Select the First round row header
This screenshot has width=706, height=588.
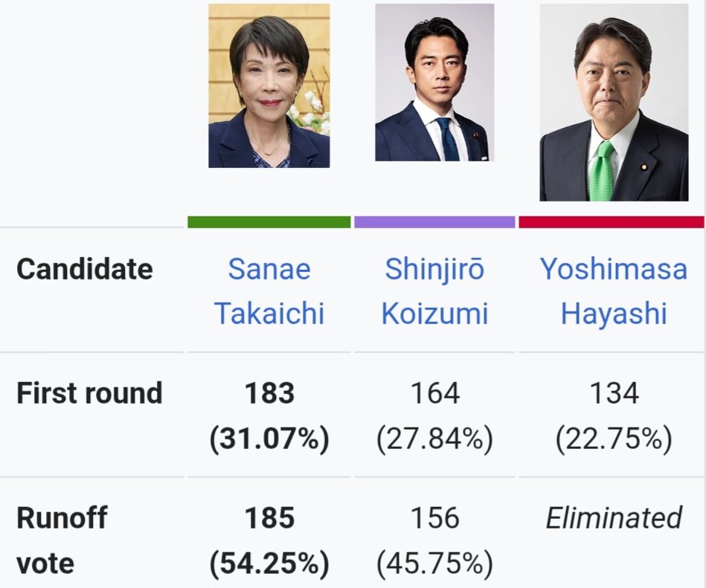89,392
